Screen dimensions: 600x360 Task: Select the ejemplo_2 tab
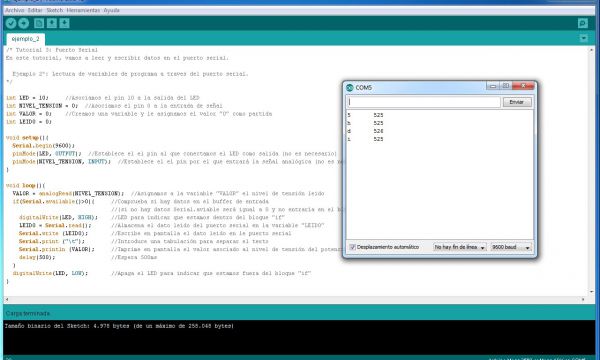(26, 39)
